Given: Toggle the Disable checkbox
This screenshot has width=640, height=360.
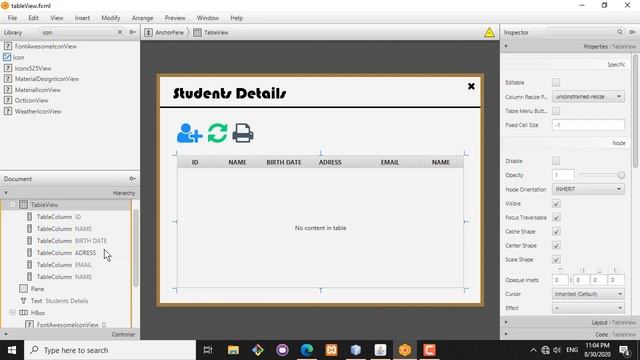Looking at the screenshot, I should (556, 161).
